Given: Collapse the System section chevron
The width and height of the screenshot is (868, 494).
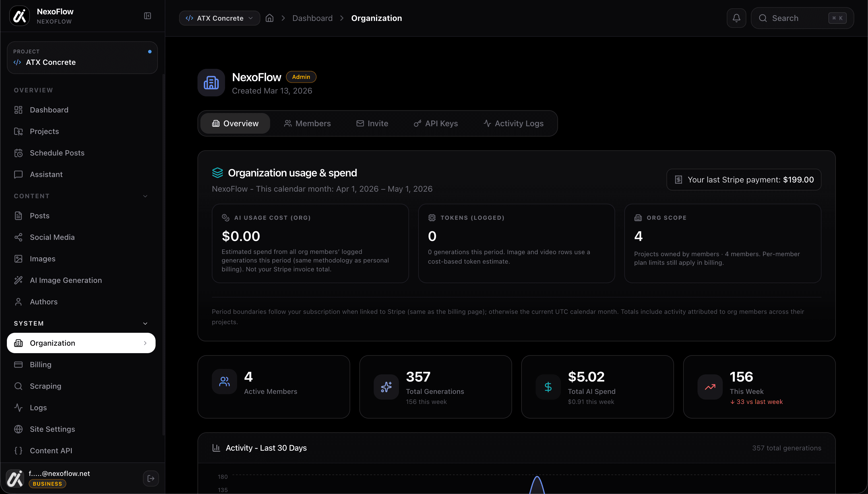Looking at the screenshot, I should coord(145,324).
